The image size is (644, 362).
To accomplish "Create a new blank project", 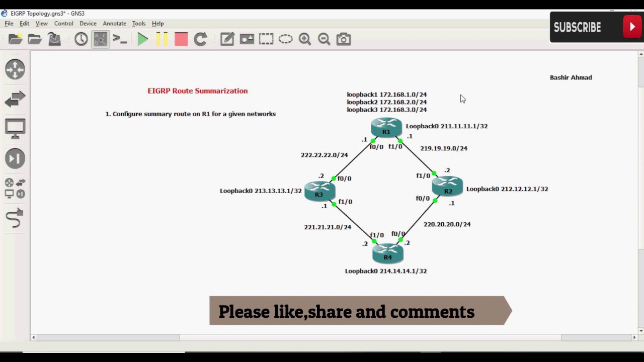I will pyautogui.click(x=15, y=39).
